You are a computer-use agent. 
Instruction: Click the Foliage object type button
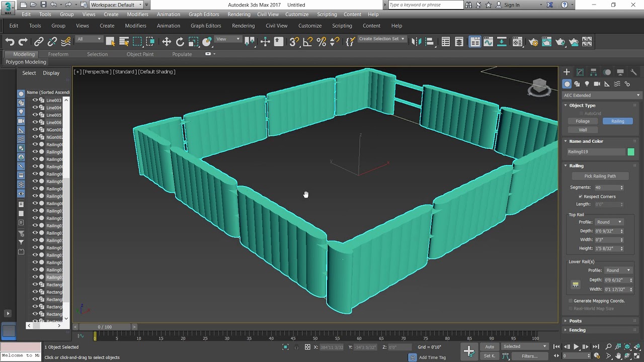[583, 121]
